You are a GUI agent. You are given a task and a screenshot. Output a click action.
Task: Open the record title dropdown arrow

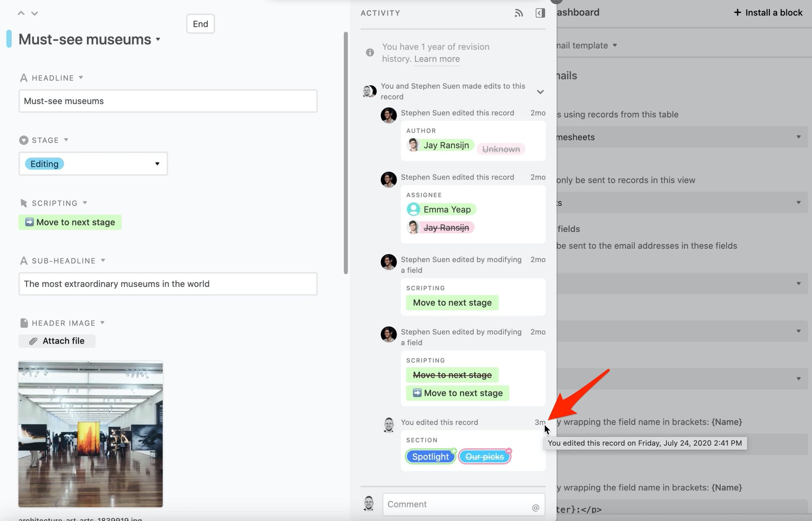[158, 39]
